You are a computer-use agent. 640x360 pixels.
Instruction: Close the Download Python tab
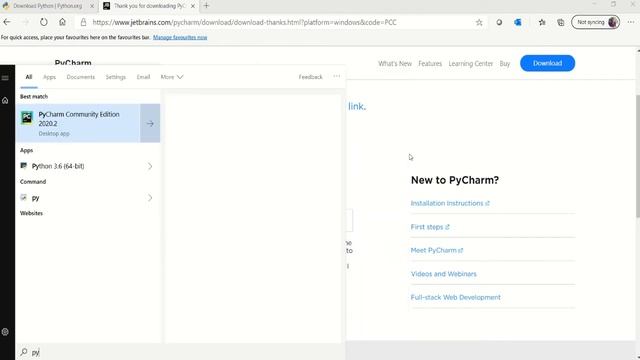pos(92,6)
